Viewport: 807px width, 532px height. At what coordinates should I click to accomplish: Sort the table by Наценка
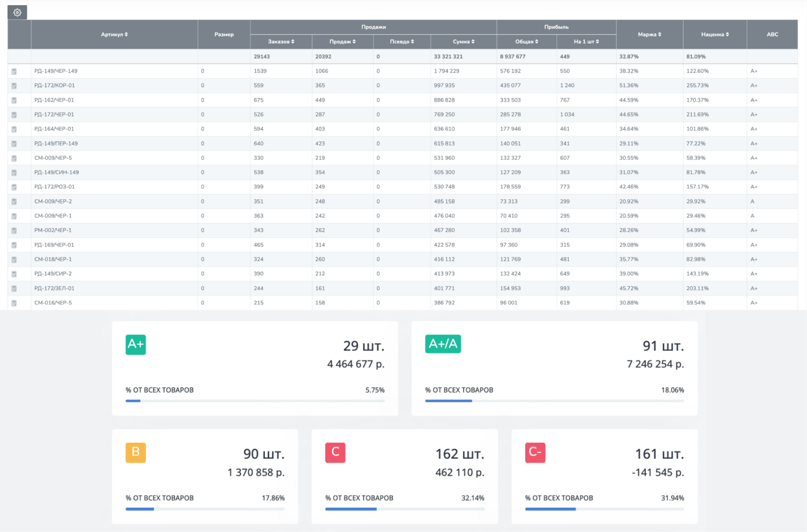(715, 35)
